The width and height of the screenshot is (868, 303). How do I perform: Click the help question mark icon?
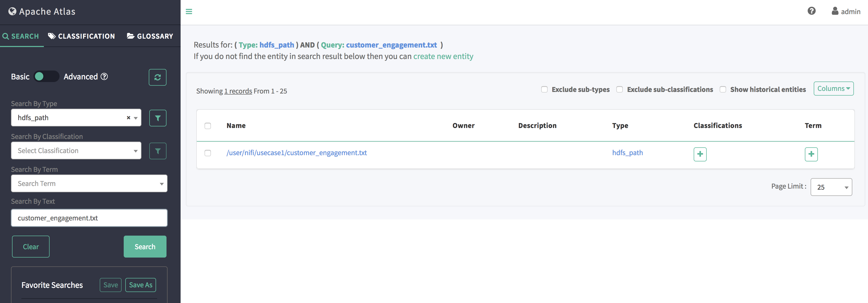pos(812,11)
